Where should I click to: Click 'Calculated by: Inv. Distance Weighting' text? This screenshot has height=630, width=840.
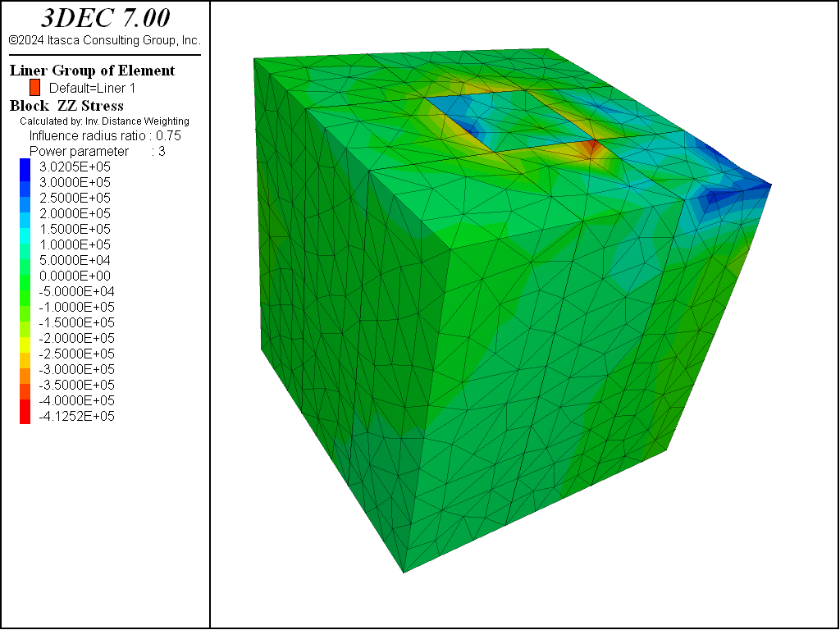click(104, 121)
